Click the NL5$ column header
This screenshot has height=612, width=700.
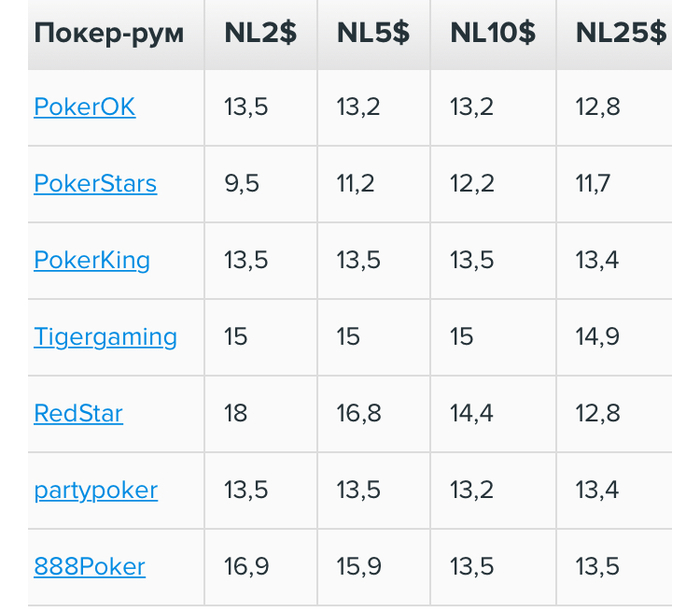(372, 33)
